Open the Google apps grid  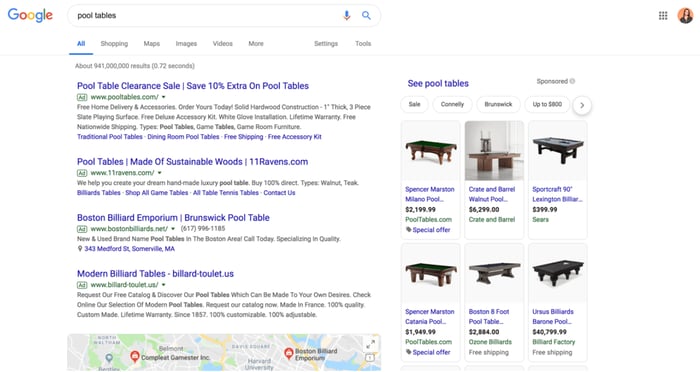tap(663, 16)
